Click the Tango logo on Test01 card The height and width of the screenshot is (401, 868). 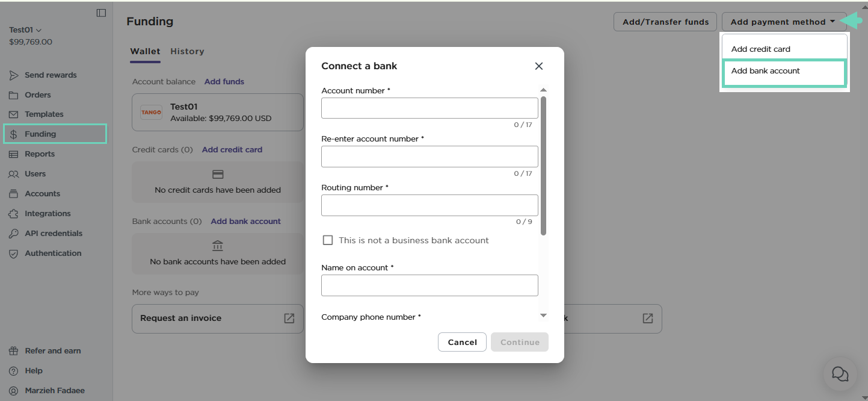151,112
